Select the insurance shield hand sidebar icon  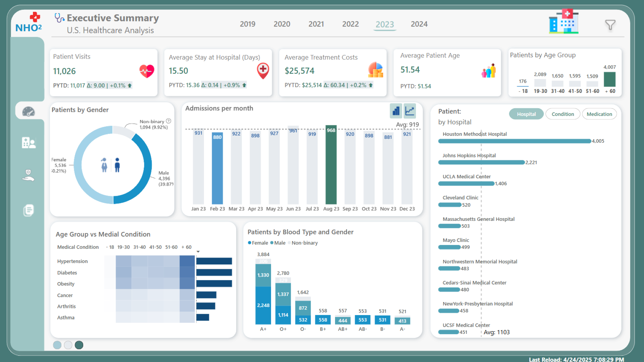coord(29,175)
